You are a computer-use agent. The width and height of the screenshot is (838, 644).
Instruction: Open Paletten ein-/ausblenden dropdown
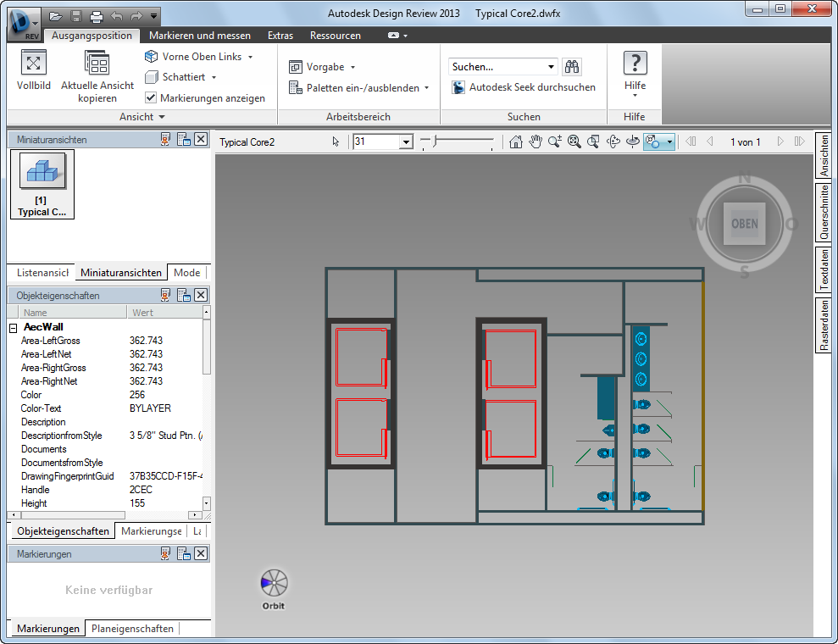coord(426,88)
